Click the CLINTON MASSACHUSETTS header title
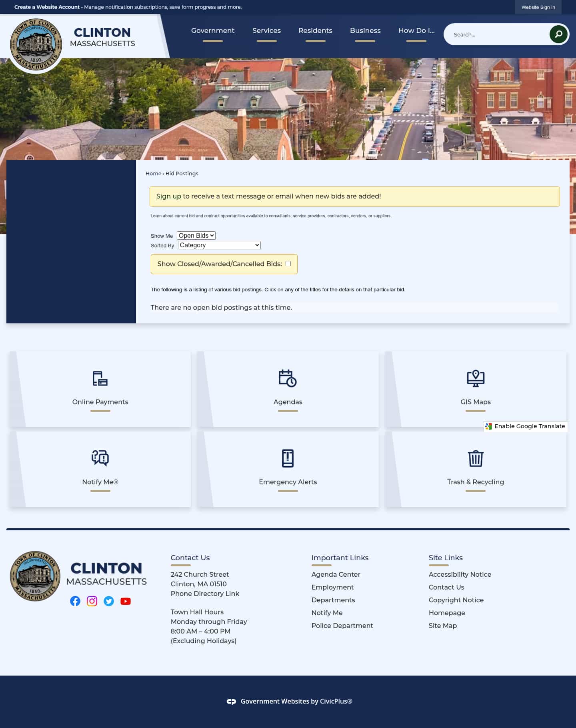Image resolution: width=576 pixels, height=728 pixels. 102,37
